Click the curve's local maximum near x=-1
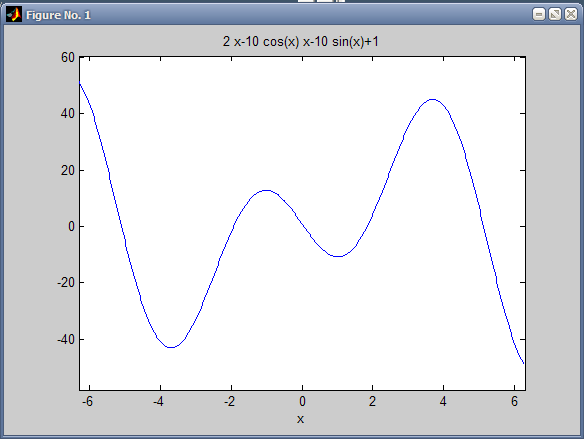The image size is (584, 439). [267, 190]
